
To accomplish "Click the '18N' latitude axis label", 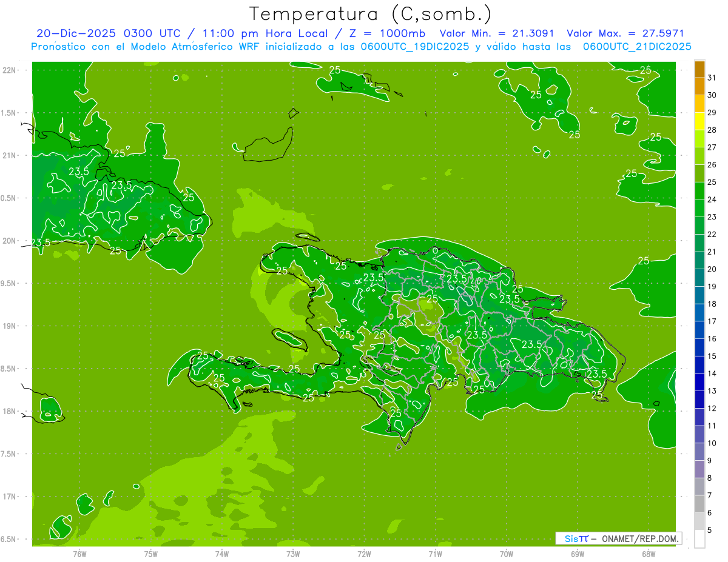I will [8, 411].
